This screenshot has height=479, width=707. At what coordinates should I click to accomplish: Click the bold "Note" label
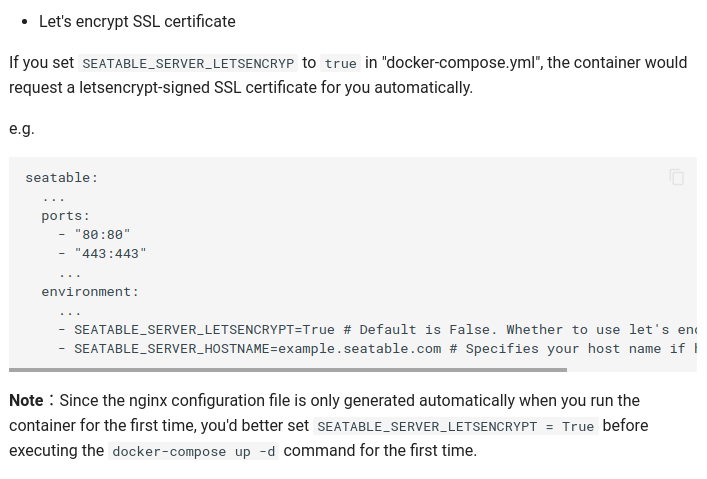click(x=26, y=400)
